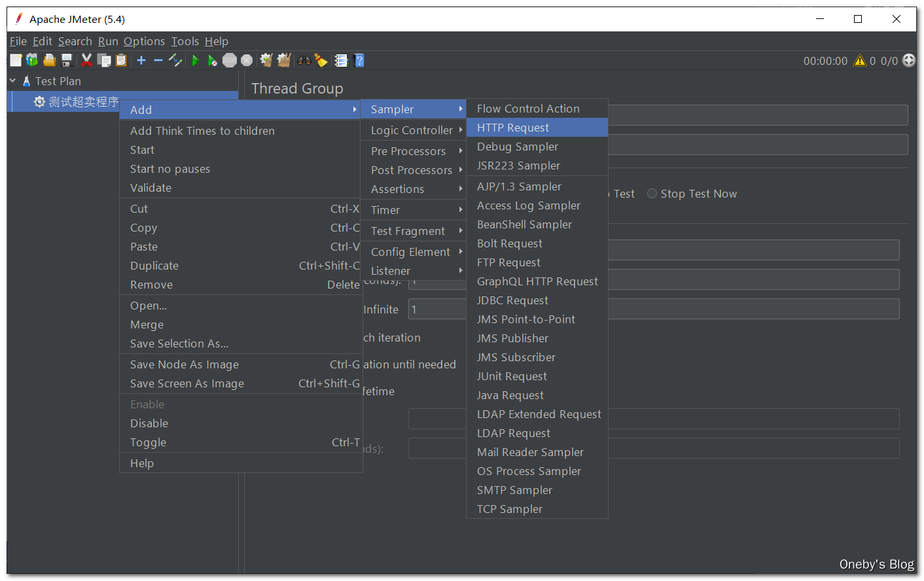Viewport: 924px width, 581px height.
Task: Open the Options menu
Action: pos(145,41)
